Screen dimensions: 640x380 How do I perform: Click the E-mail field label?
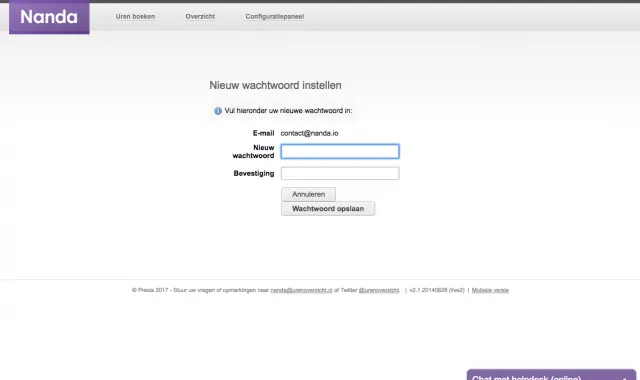(263, 133)
